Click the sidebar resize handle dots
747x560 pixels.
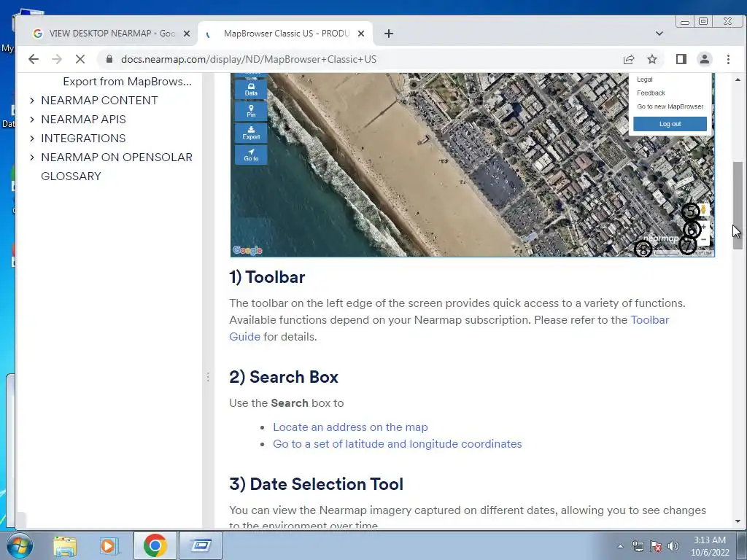coord(208,377)
